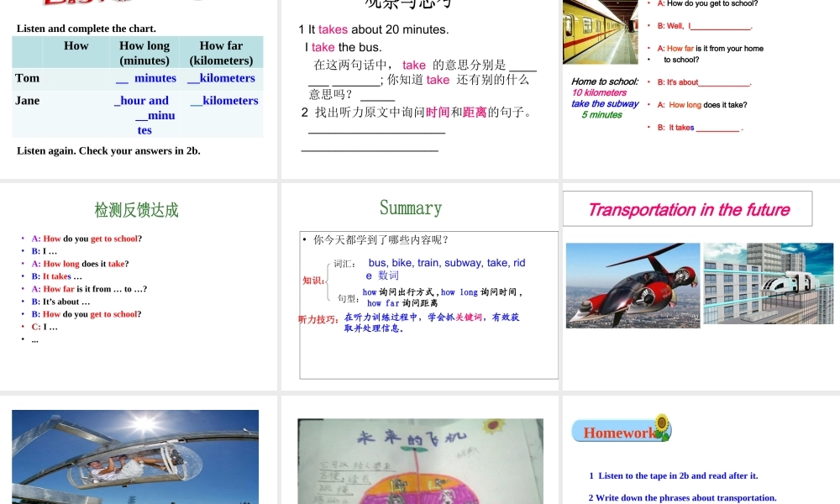This screenshot has height=504, width=840.
Task: Click vocabulary list 'bus, bike, train, subway'
Action: [x=446, y=269]
